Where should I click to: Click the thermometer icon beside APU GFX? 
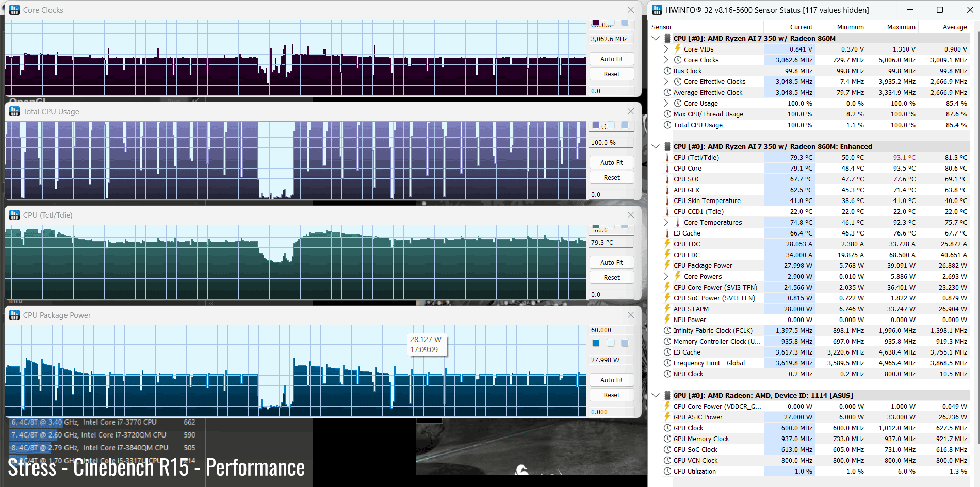667,190
